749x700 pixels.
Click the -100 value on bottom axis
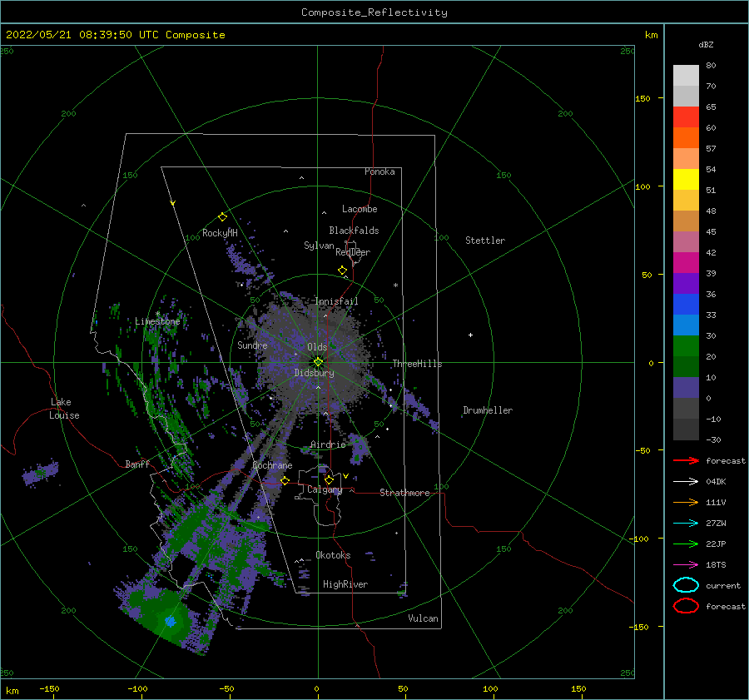137,689
